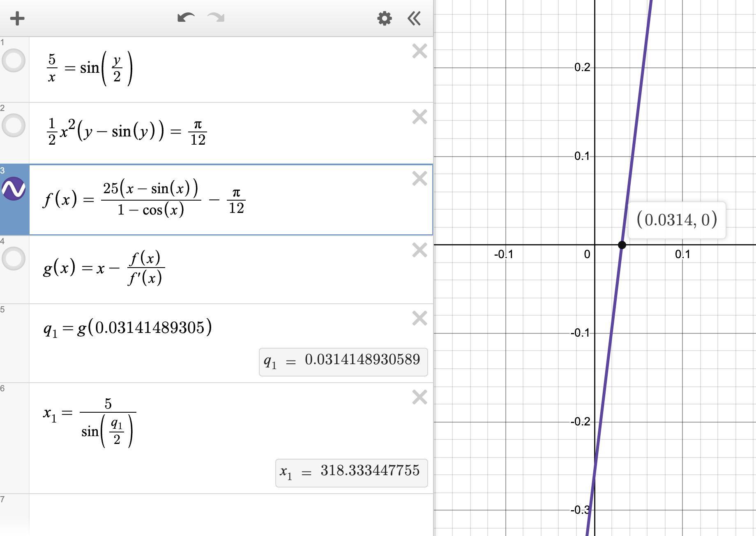The height and width of the screenshot is (536, 756).
Task: Remove the π/12 area equation in row 2
Action: point(419,117)
